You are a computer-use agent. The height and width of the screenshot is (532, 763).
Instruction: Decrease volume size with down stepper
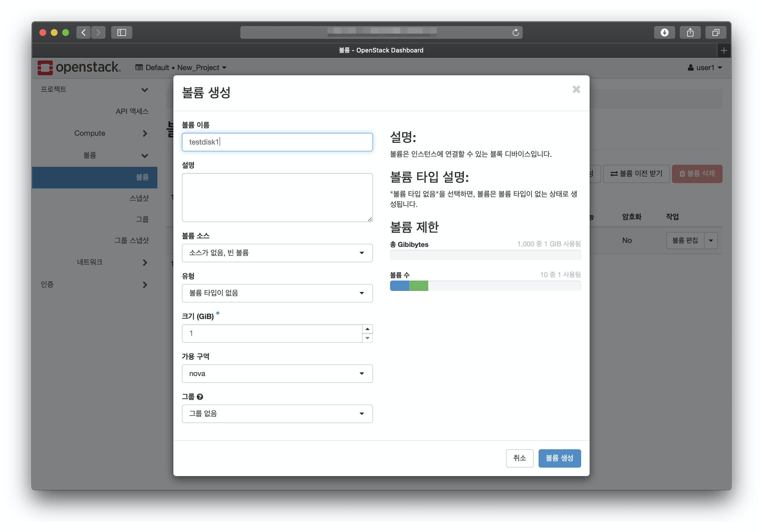coord(367,338)
